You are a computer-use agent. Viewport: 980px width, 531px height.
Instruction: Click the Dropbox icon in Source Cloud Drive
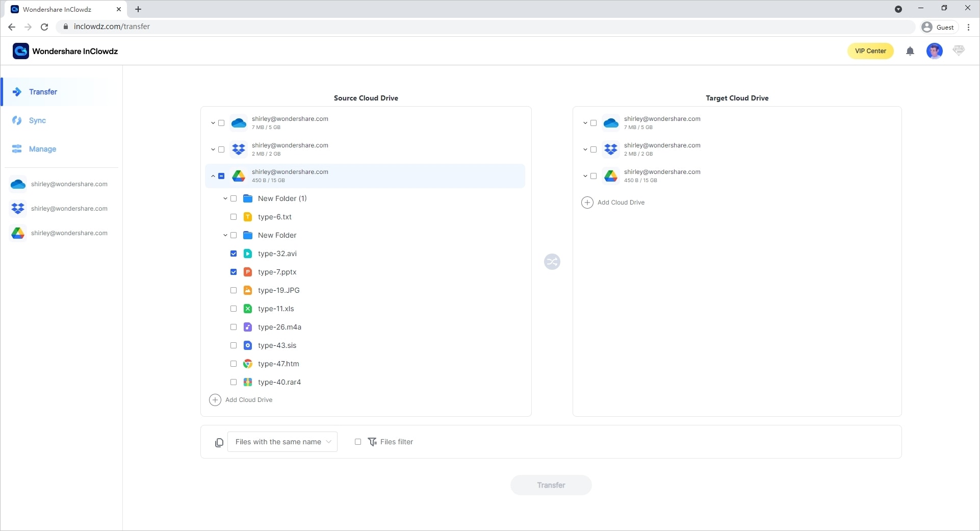[x=239, y=149]
